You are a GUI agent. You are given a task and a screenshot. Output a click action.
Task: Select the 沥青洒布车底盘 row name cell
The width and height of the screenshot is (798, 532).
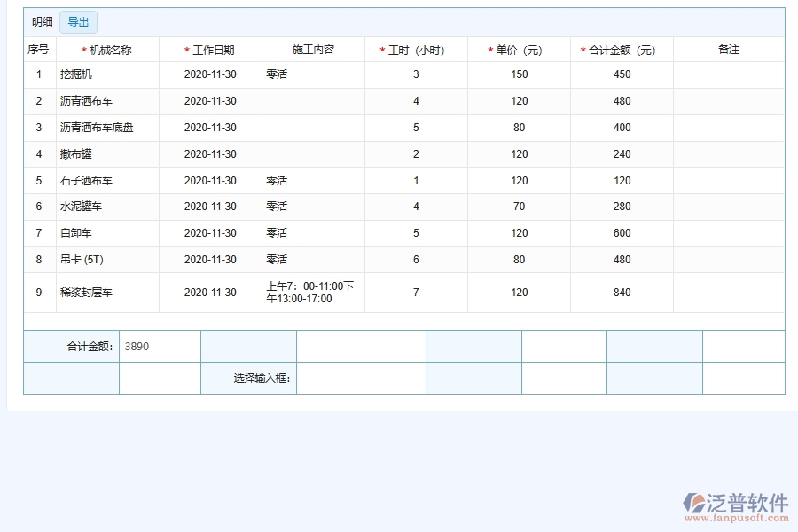coord(107,128)
